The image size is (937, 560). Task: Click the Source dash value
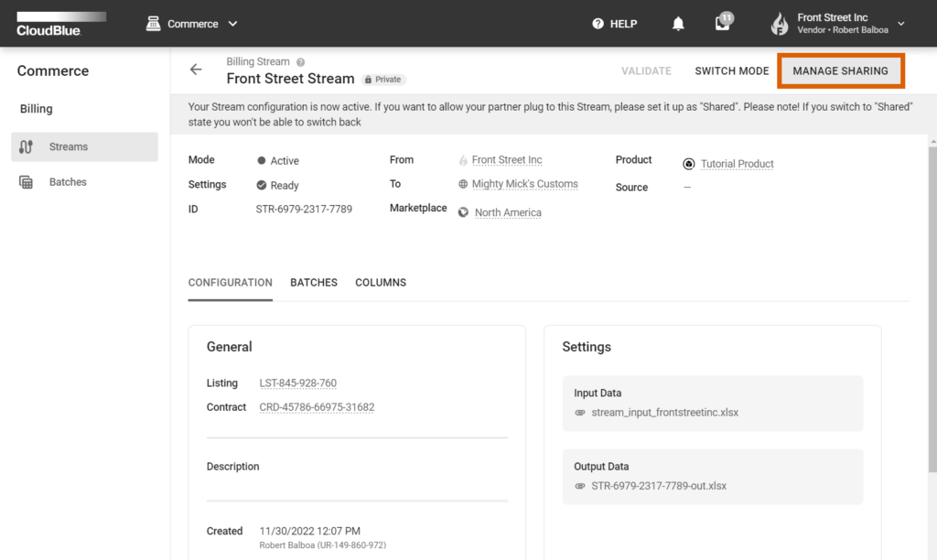pos(687,187)
